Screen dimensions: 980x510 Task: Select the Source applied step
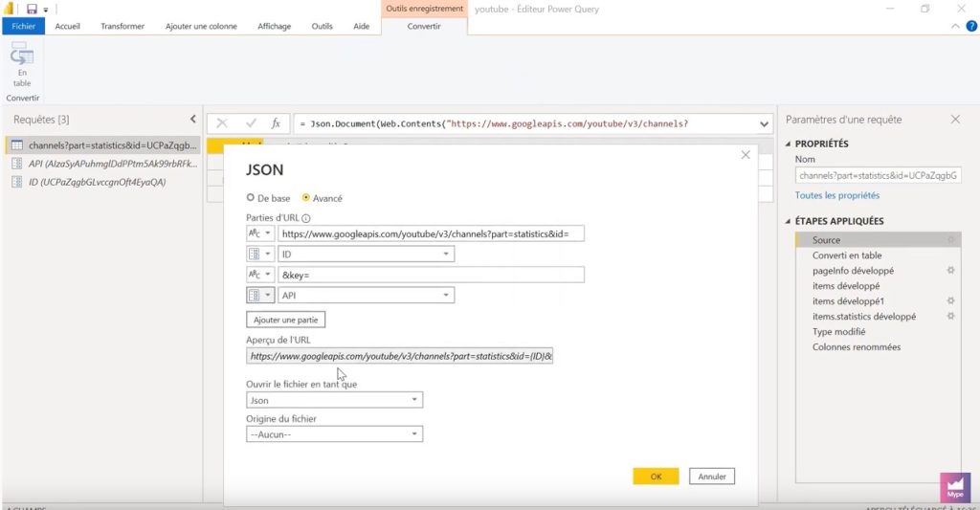879,239
